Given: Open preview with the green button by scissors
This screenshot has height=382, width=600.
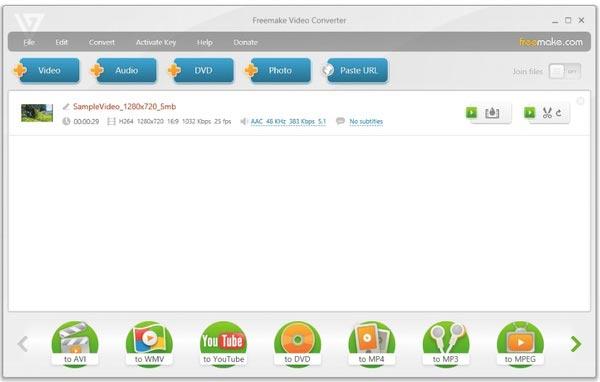Looking at the screenshot, I should [x=530, y=113].
